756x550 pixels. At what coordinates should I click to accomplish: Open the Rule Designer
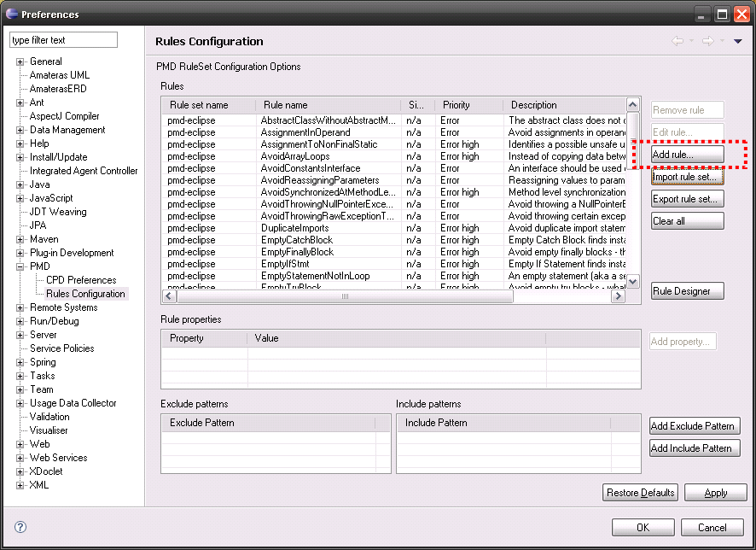click(687, 291)
